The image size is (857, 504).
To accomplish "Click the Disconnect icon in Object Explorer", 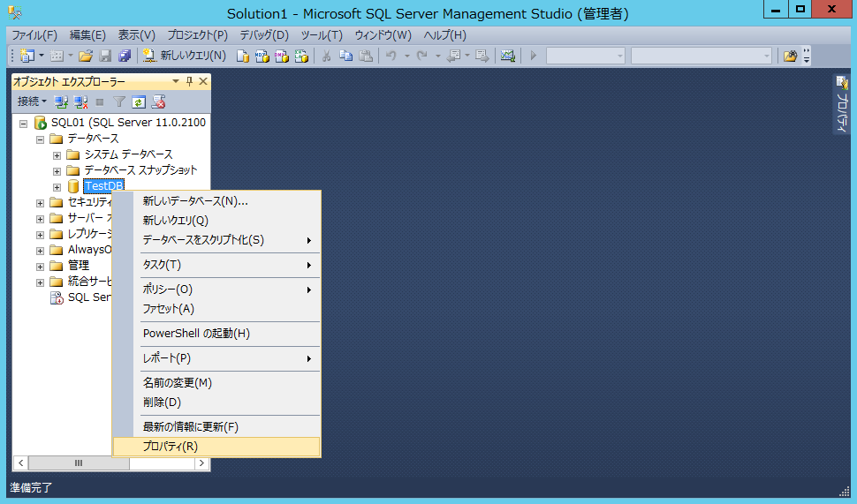I will pos(80,102).
